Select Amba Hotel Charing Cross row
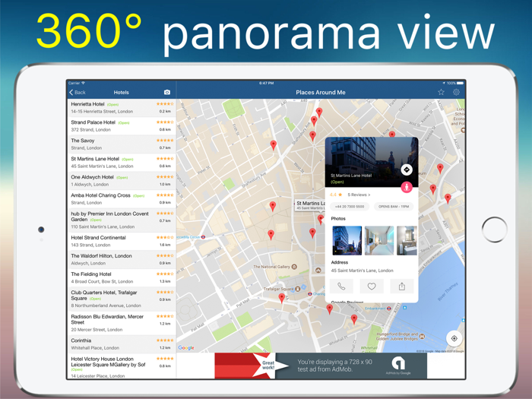Viewport: 532px width, 399px height. pyautogui.click(x=121, y=199)
